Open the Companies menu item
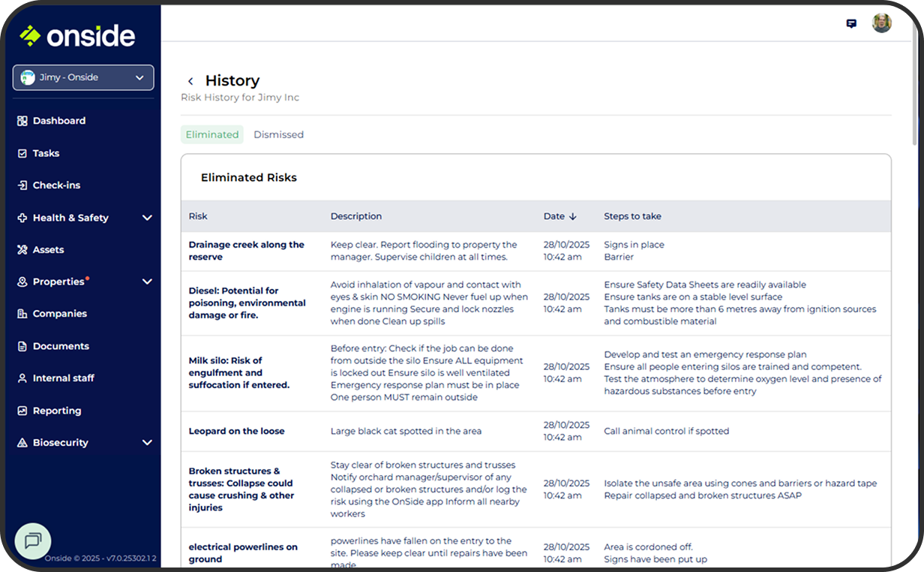 [x=60, y=314]
